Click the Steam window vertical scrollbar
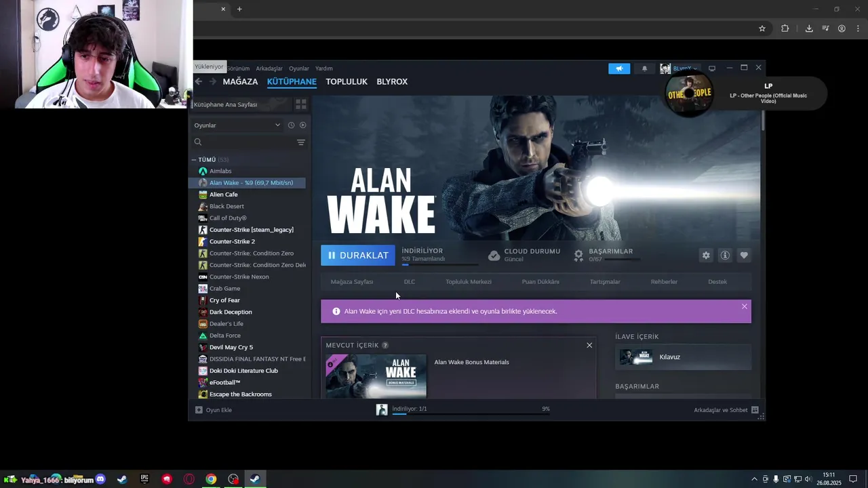The height and width of the screenshot is (488, 868). (x=764, y=121)
